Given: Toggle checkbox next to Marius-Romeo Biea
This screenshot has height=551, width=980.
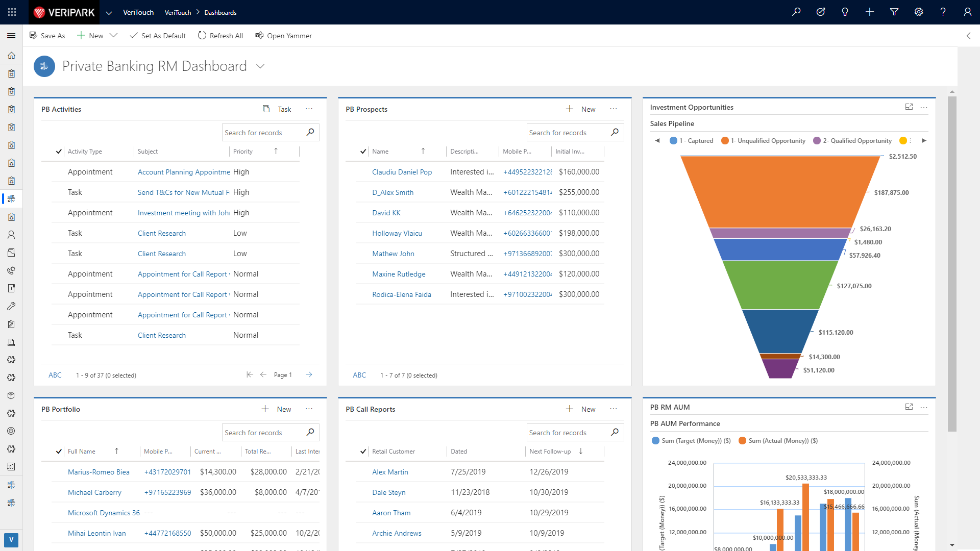Looking at the screenshot, I should click(59, 471).
